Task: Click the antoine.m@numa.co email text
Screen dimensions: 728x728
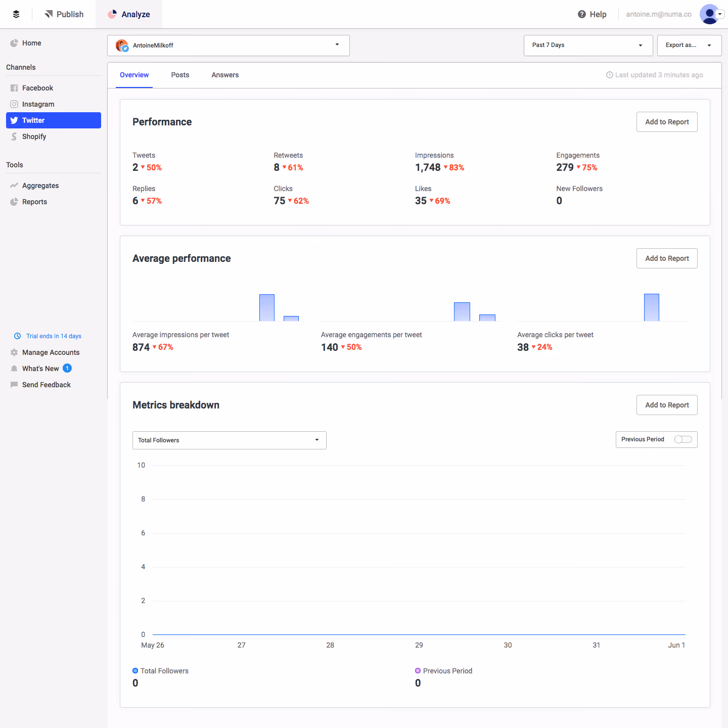Action: pos(659,14)
